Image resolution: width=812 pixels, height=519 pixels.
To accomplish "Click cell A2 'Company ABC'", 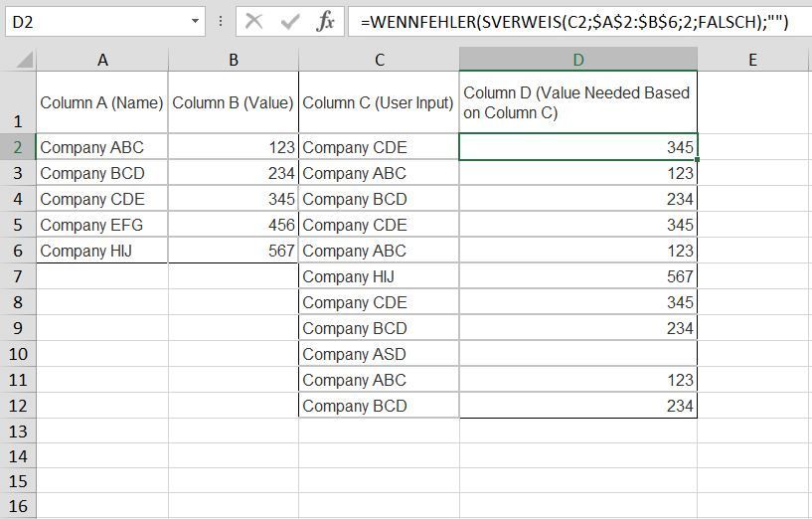I will tap(102, 147).
